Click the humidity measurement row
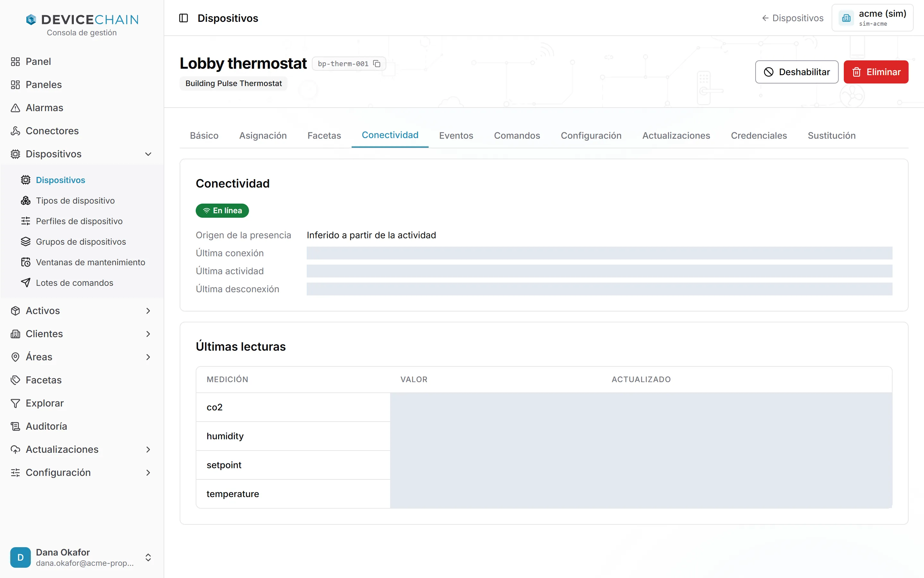The height and width of the screenshot is (578, 924). point(544,436)
